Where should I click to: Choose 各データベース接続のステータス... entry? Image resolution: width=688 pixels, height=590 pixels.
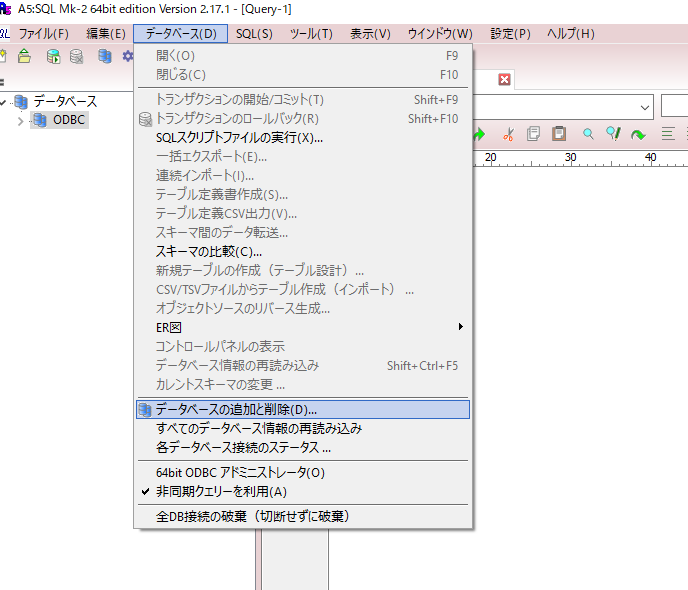tap(303, 447)
